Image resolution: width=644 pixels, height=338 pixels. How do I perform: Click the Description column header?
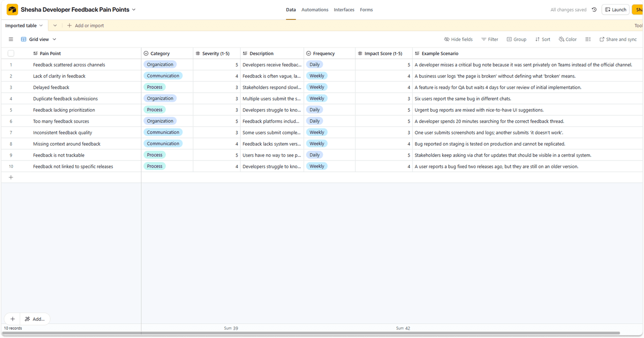(x=272, y=53)
